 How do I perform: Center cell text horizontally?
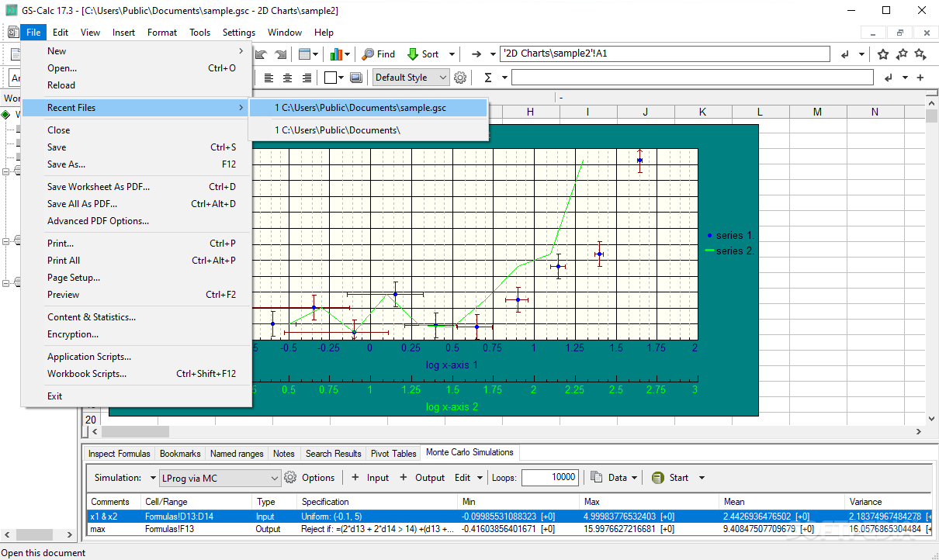pyautogui.click(x=288, y=78)
